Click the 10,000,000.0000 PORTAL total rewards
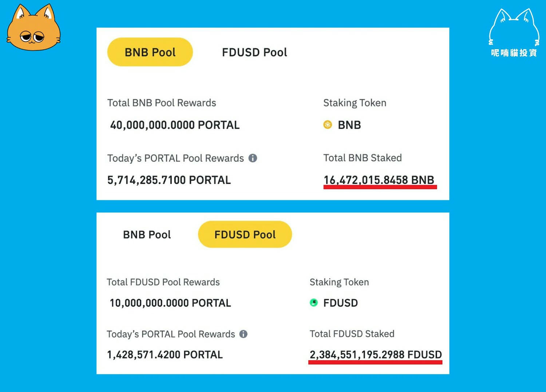Viewport: 546px width, 392px height. (170, 303)
